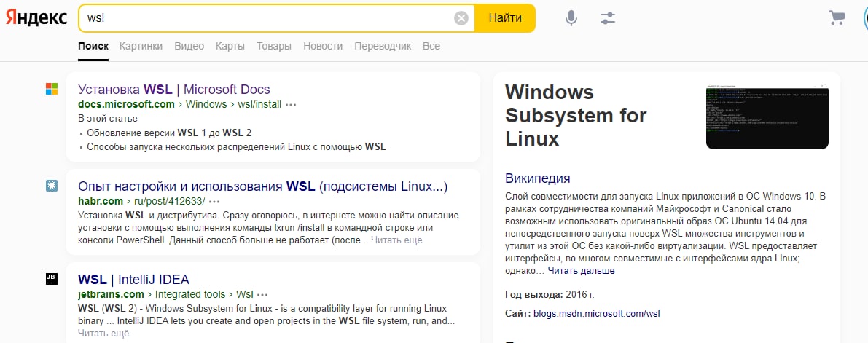
Task: Click the Integrated tools breadcrumb
Action: (x=190, y=295)
